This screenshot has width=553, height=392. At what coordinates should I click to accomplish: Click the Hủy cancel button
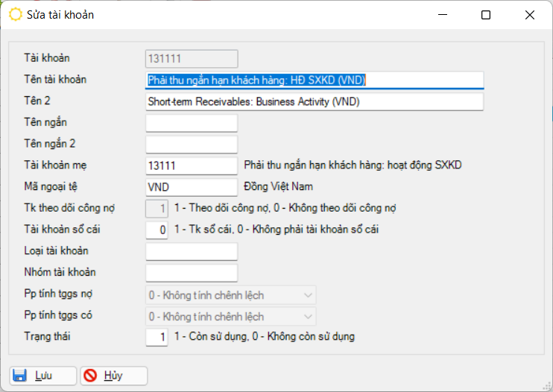114,375
